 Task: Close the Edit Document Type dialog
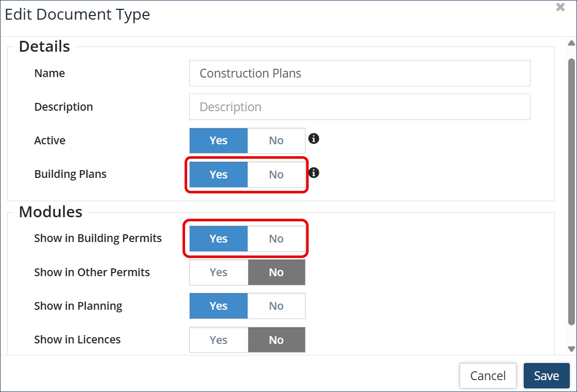[x=560, y=7]
